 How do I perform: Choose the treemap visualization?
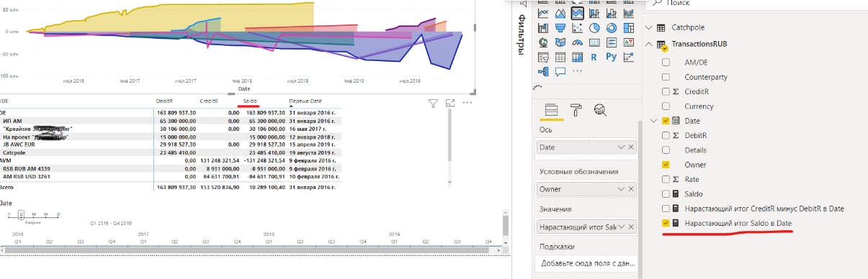click(x=629, y=28)
